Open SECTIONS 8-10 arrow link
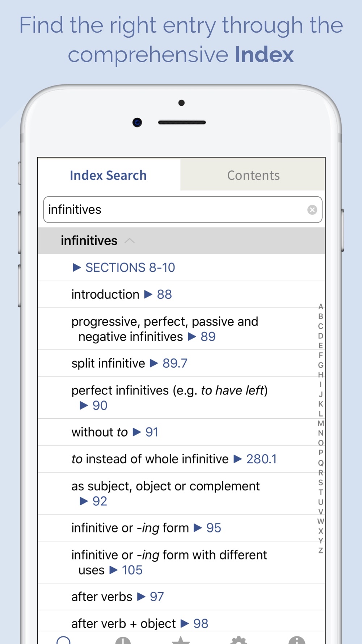 pos(124,268)
